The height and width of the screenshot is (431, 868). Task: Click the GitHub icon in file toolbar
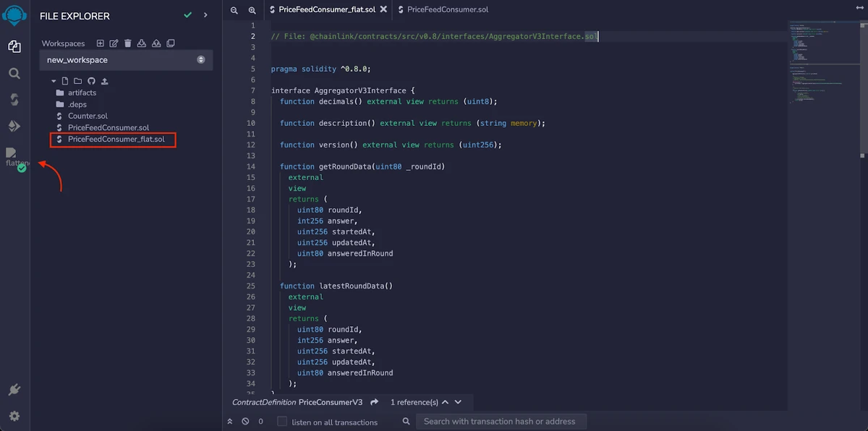[x=91, y=81]
